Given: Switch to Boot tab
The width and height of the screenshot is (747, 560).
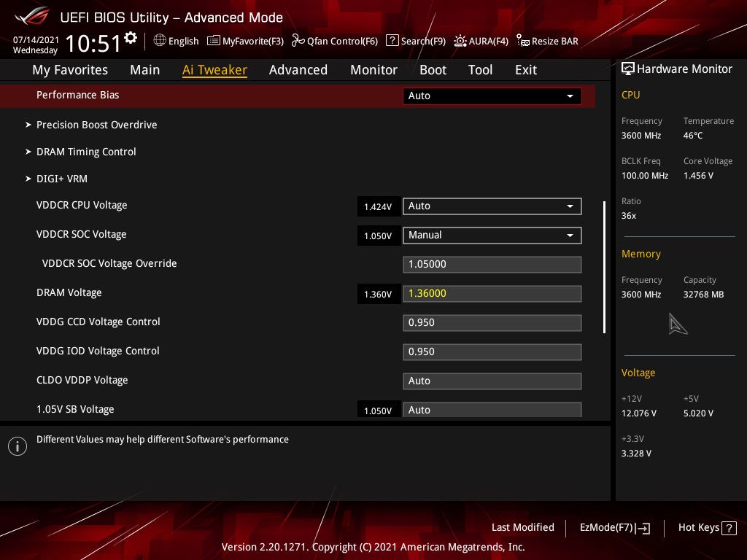Looking at the screenshot, I should point(433,70).
